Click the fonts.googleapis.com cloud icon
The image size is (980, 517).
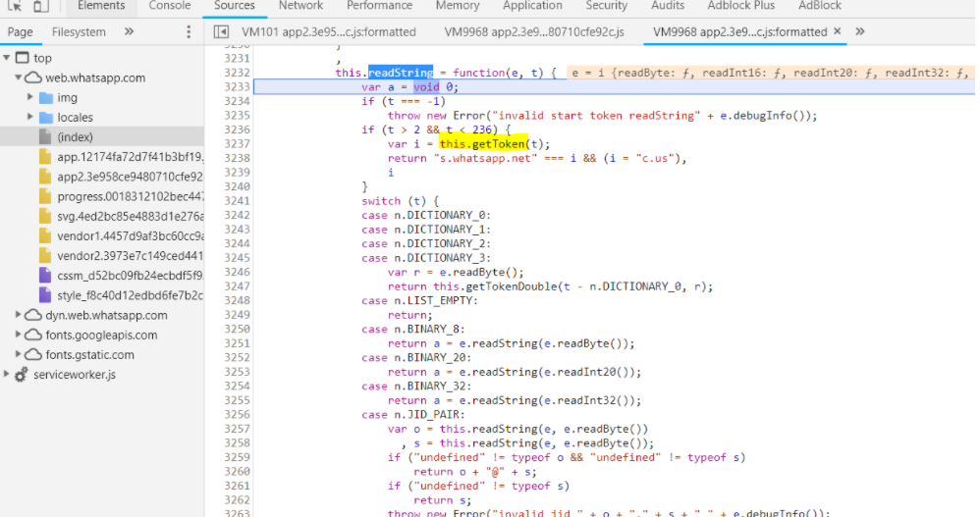[x=33, y=335]
